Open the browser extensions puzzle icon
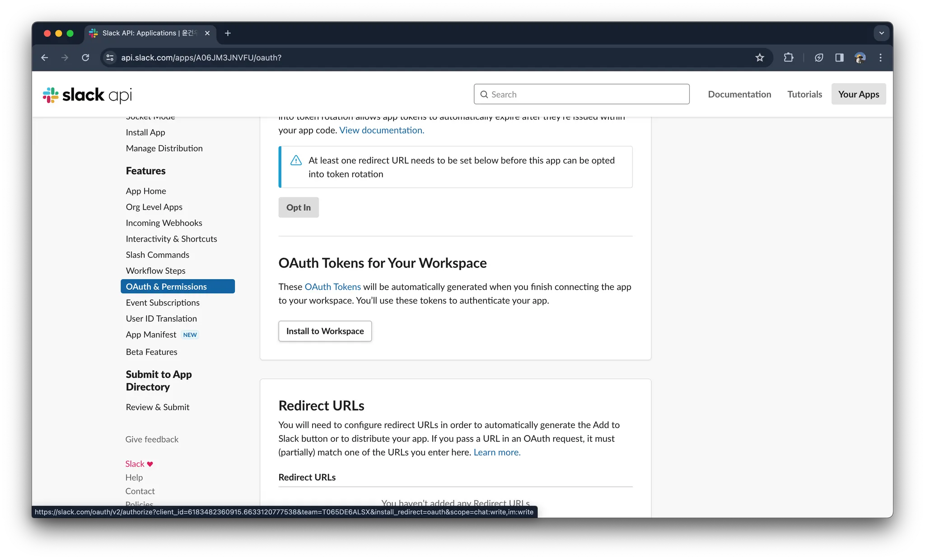 pyautogui.click(x=789, y=58)
